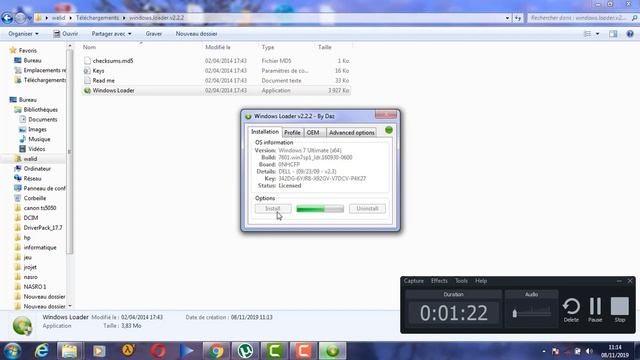The width and height of the screenshot is (640, 360).
Task: Pause the screen recording
Action: point(595,310)
